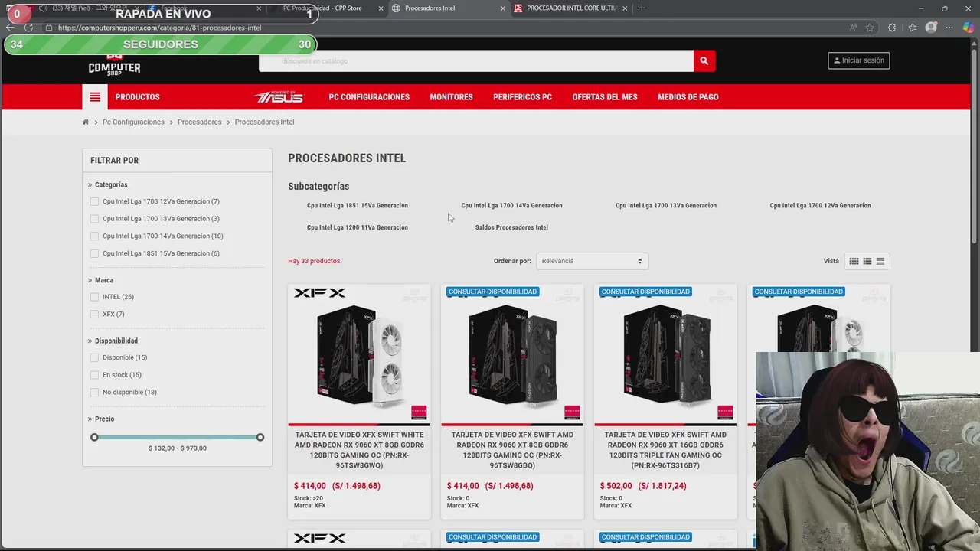Open the XFX Swift White card image
This screenshot has height=551, width=980.
tap(359, 355)
